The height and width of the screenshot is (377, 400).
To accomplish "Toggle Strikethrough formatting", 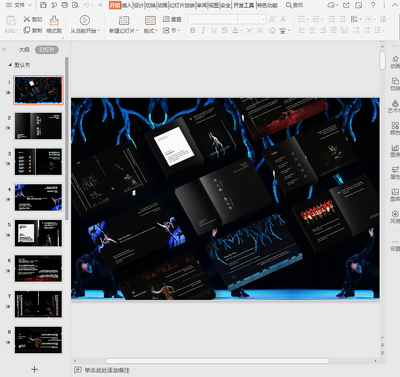I will pos(225,30).
